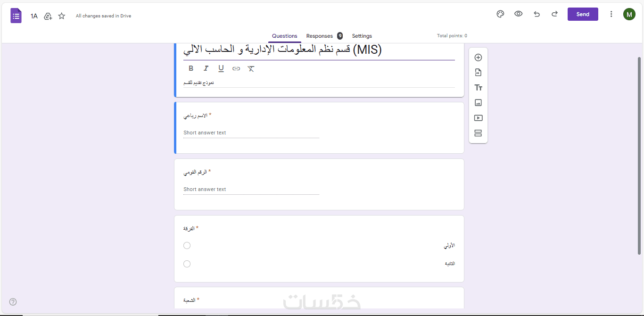Redo the last change
This screenshot has height=316, width=644.
click(x=554, y=14)
